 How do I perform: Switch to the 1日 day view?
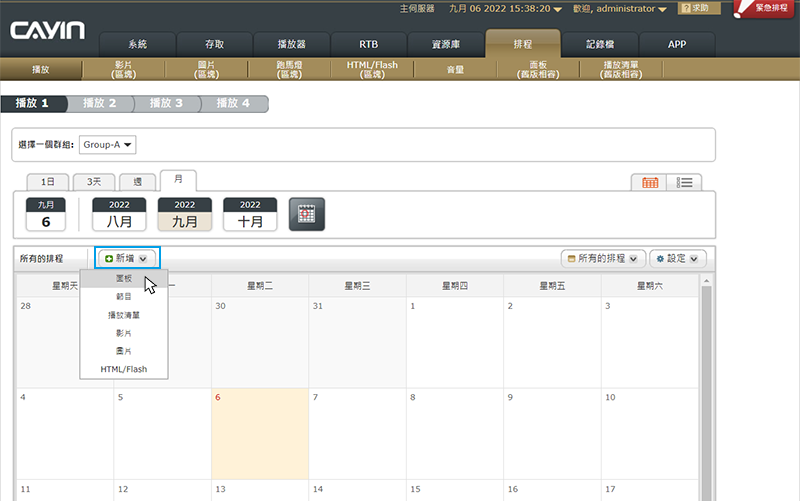47,182
